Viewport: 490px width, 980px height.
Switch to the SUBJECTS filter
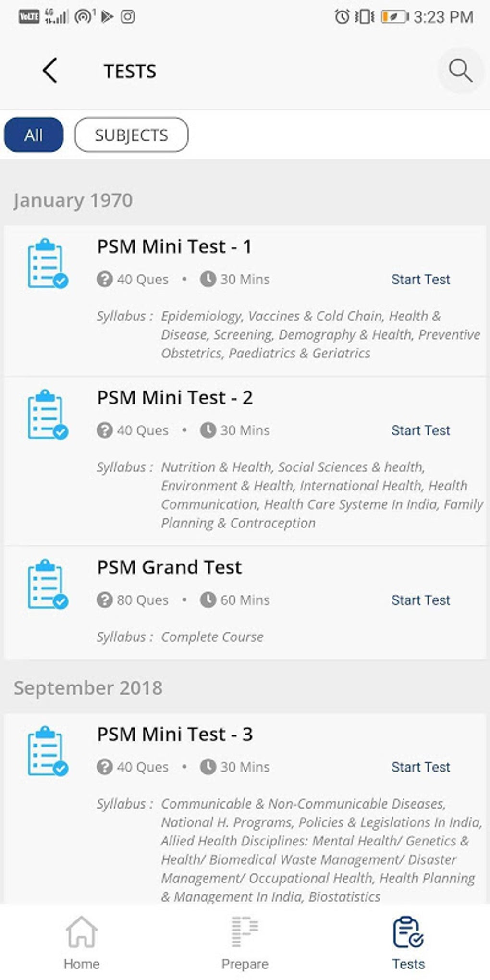pyautogui.click(x=131, y=135)
